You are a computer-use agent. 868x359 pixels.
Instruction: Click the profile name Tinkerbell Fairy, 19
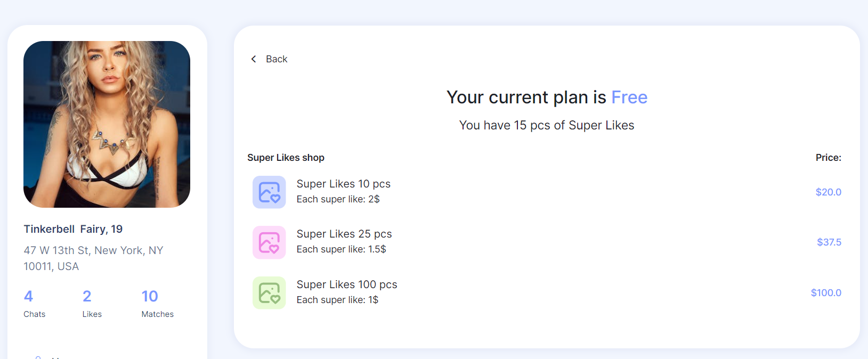[x=73, y=229]
